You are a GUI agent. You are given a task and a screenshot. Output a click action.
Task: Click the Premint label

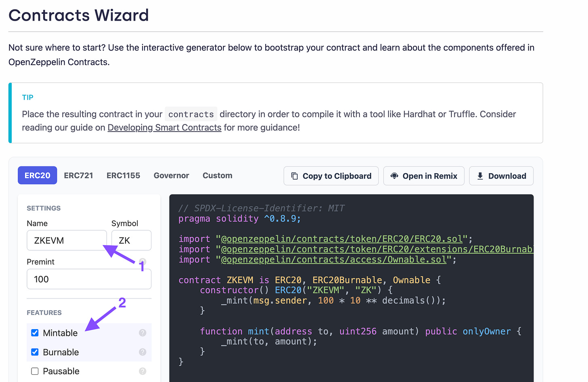[40, 262]
